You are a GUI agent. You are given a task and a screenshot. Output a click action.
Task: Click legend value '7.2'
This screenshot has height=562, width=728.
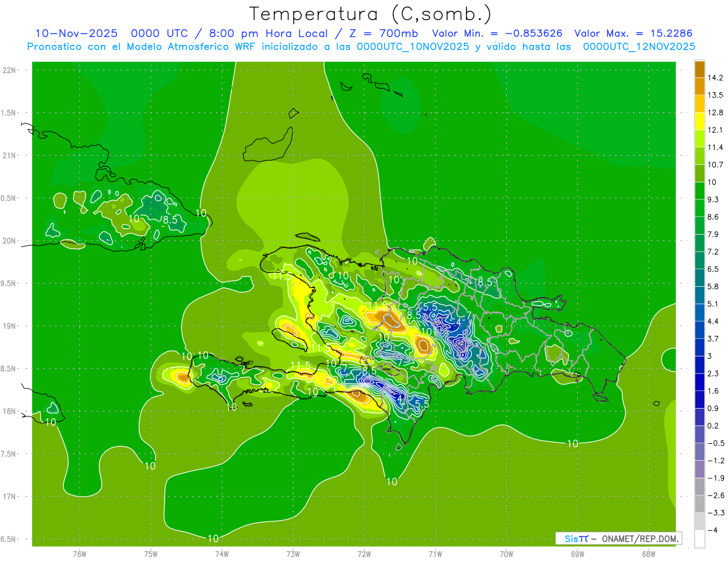713,252
